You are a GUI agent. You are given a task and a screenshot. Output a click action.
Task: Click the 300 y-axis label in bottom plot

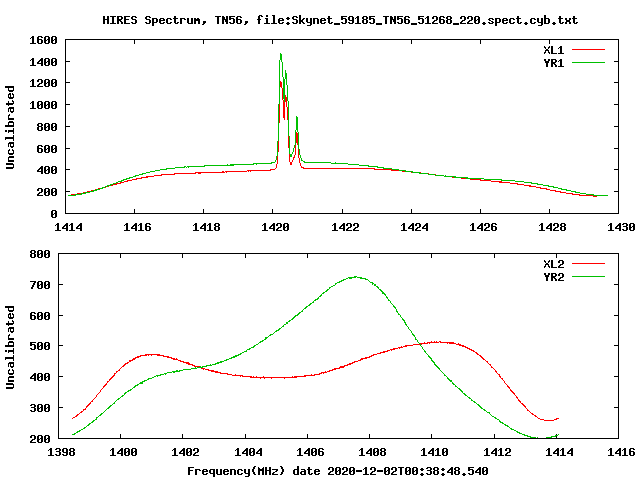[x=40, y=408]
